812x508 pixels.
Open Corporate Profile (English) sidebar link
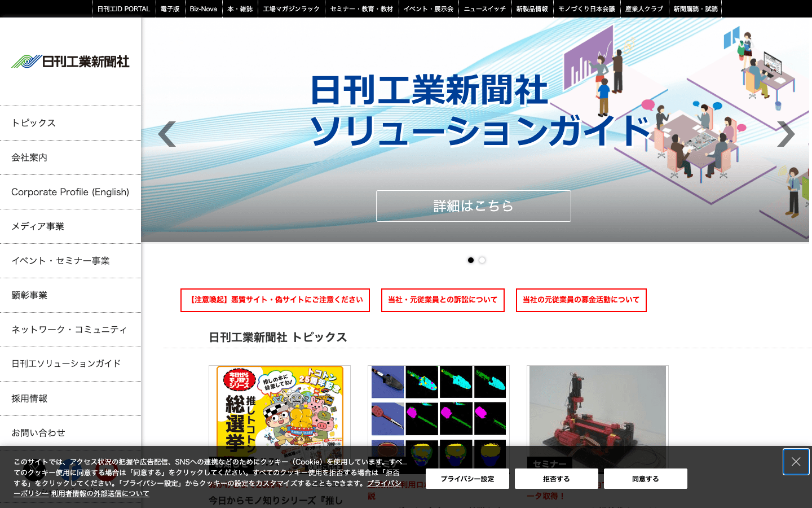[x=70, y=192]
